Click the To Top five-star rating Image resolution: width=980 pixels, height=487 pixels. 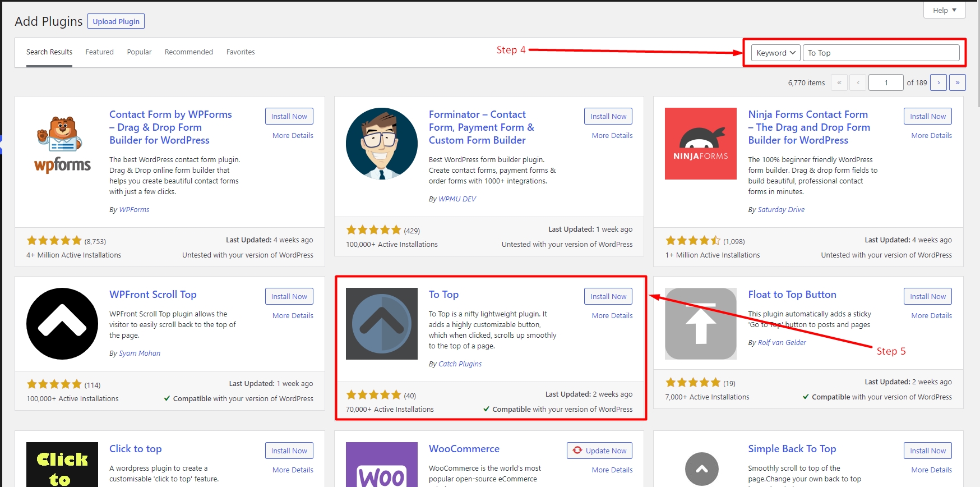pos(374,395)
